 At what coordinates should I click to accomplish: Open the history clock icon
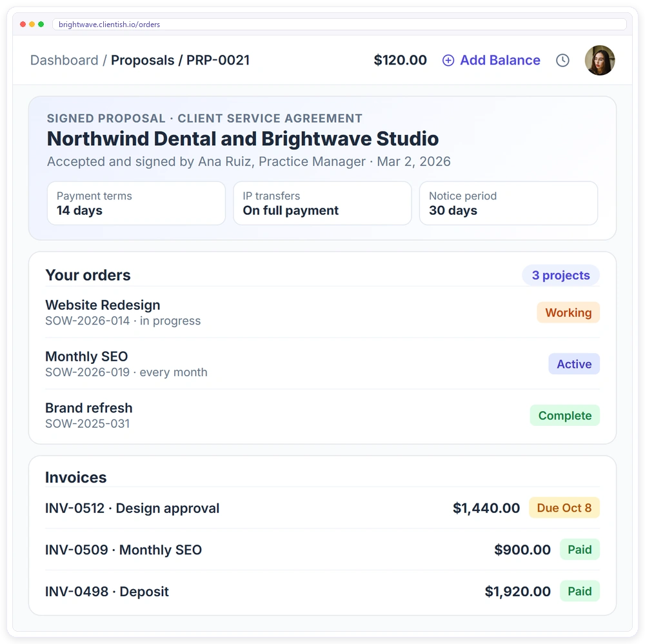562,61
